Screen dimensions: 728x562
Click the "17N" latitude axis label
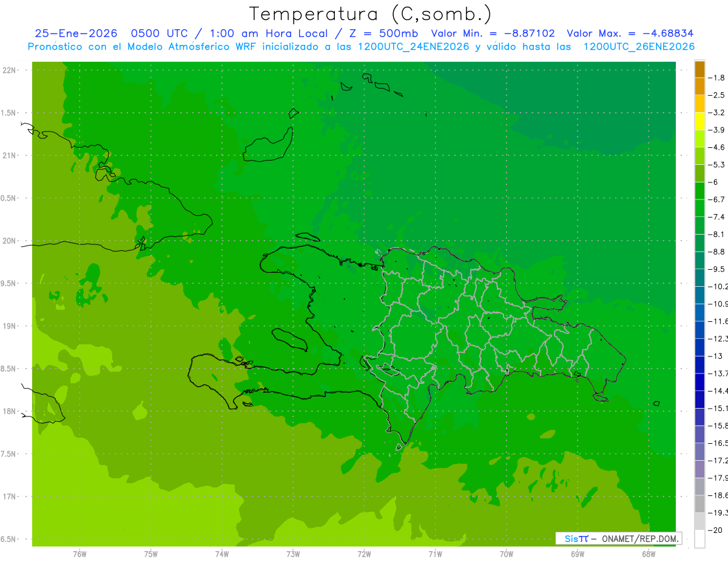tap(10, 497)
